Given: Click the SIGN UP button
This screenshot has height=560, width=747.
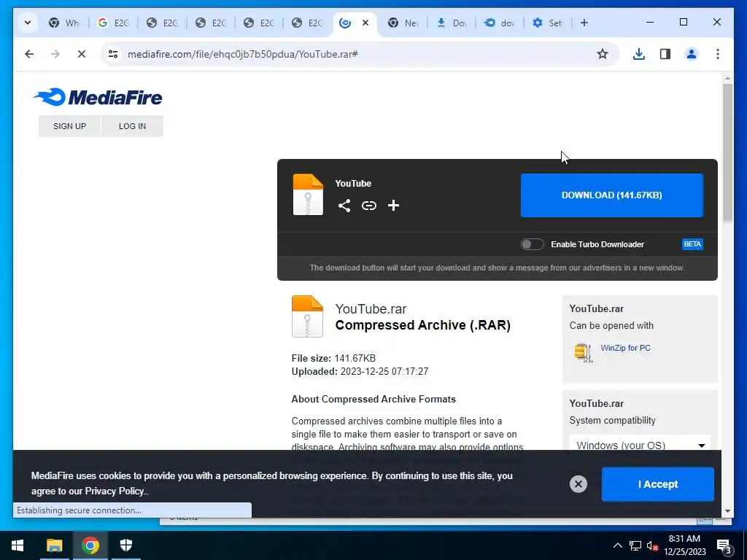Looking at the screenshot, I should coord(69,126).
